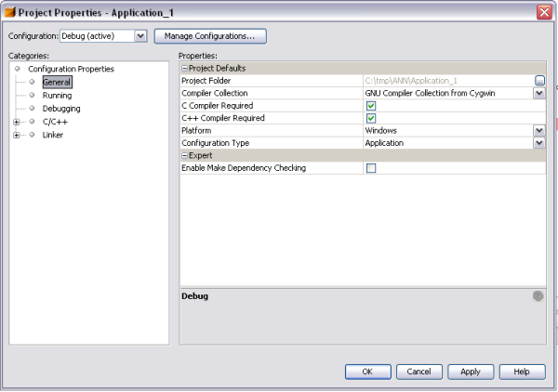Click C Compiler Required label
558x392 pixels.
point(218,106)
